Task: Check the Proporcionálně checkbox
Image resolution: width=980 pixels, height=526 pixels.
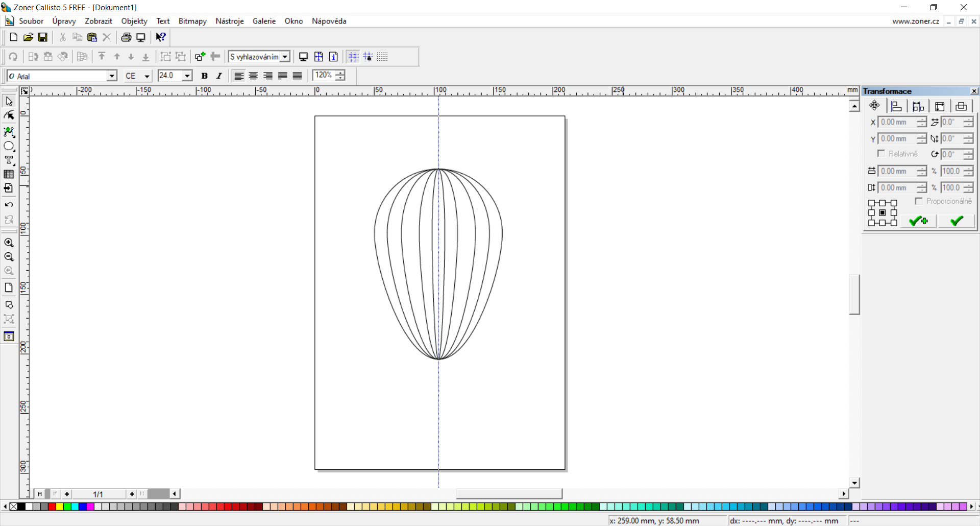Action: [919, 201]
